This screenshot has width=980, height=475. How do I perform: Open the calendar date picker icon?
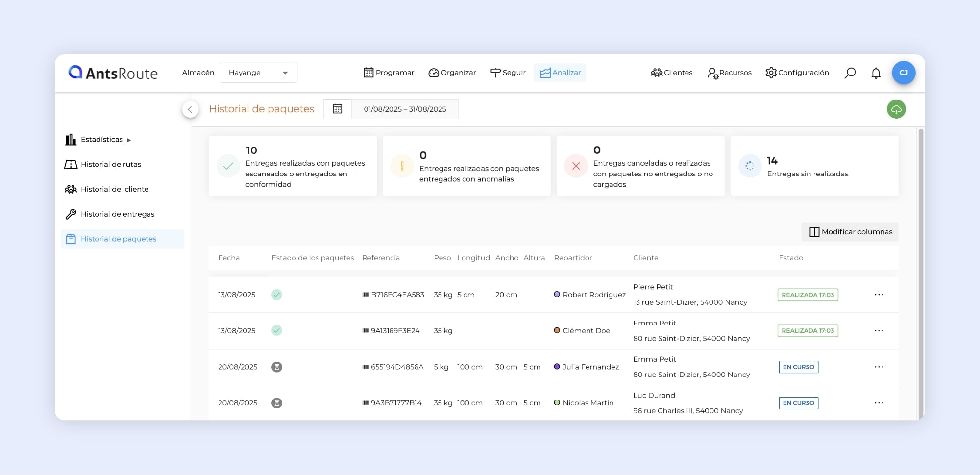(337, 109)
